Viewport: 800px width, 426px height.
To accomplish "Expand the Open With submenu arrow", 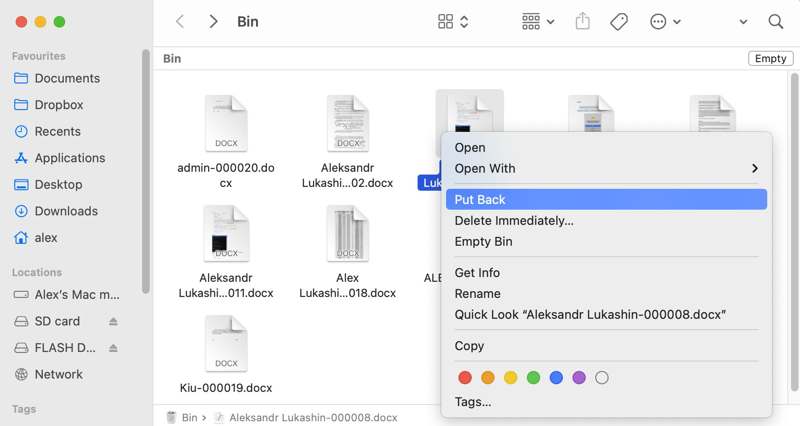I will (755, 168).
